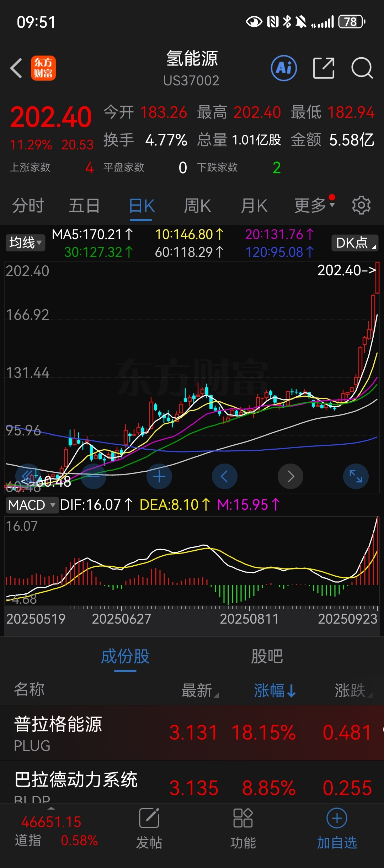The height and width of the screenshot is (868, 384).
Task: Expand the 道指 index bar arrow
Action: tap(51, 808)
